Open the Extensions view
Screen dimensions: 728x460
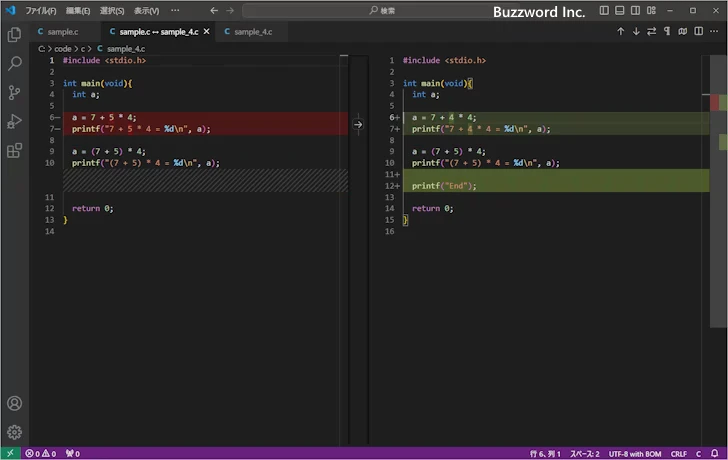[14, 151]
